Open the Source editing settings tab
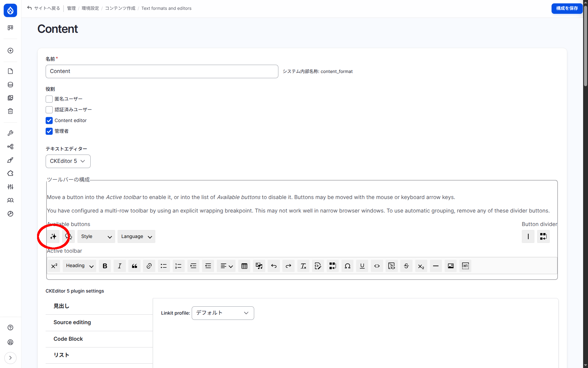The image size is (588, 368). pyautogui.click(x=72, y=322)
